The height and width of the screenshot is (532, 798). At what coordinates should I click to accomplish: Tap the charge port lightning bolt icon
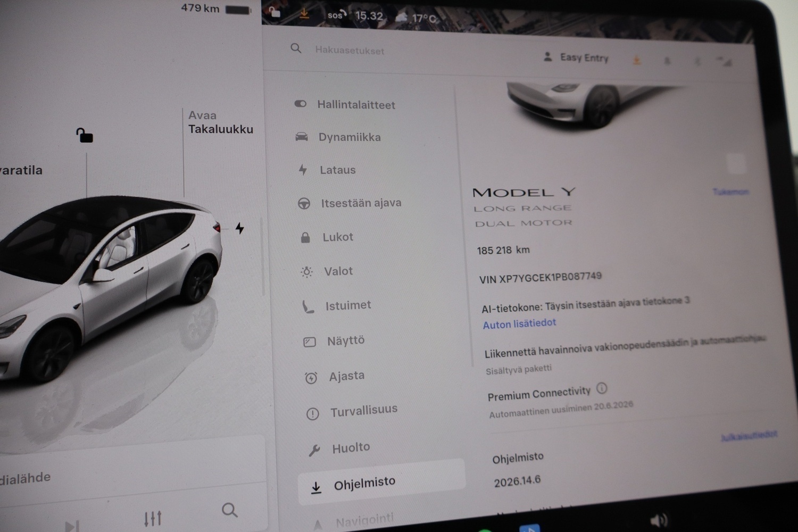tap(240, 228)
